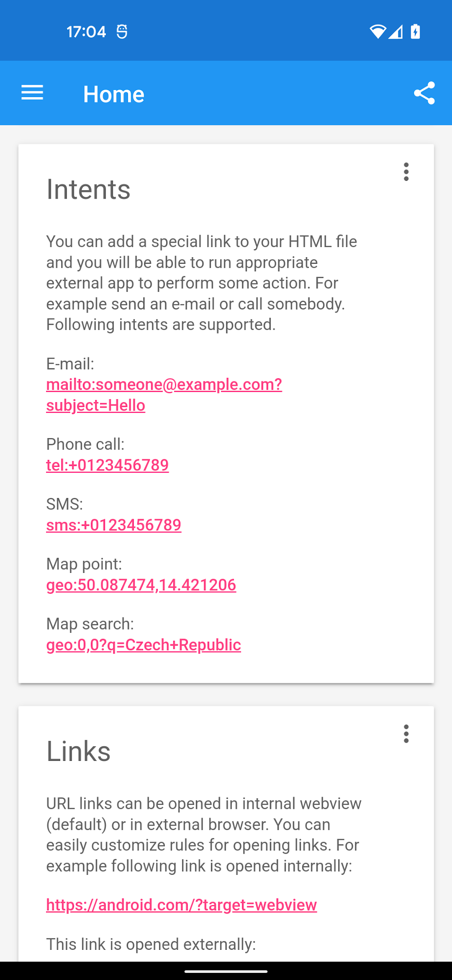Search maps for Czech Republic link
The width and height of the screenshot is (452, 980).
point(144,645)
